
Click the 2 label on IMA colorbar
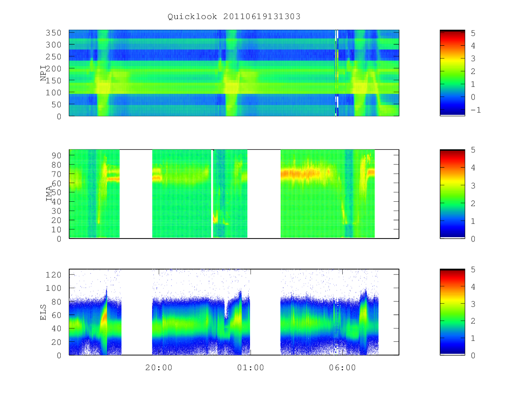(473, 203)
